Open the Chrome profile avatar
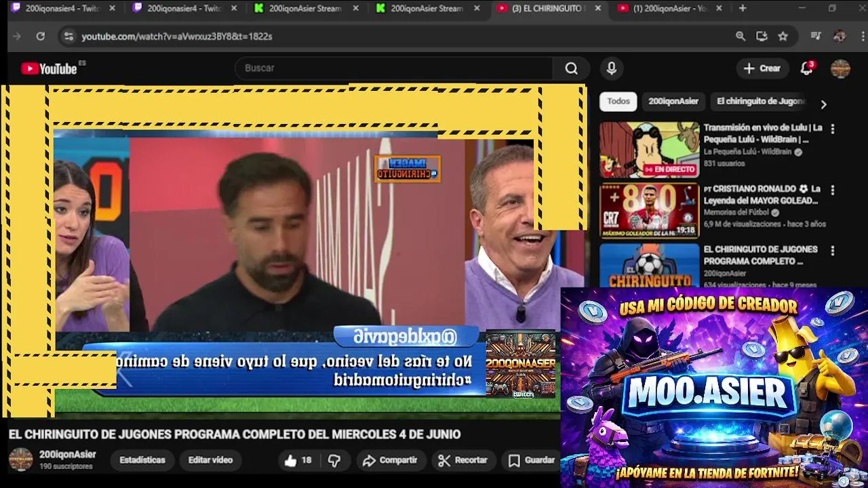This screenshot has height=488, width=868. [840, 36]
